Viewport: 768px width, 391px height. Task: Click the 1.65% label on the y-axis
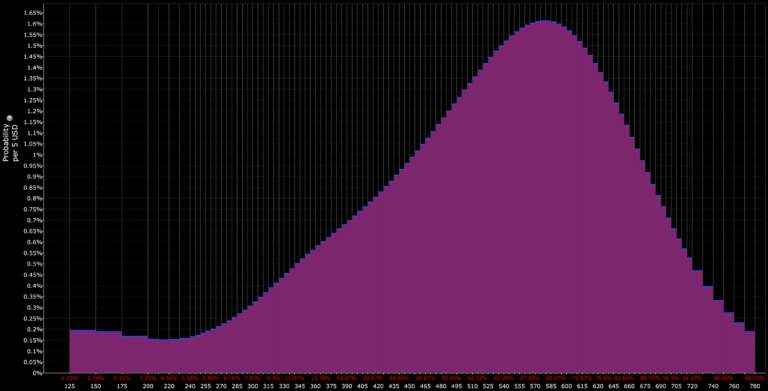tap(32, 13)
